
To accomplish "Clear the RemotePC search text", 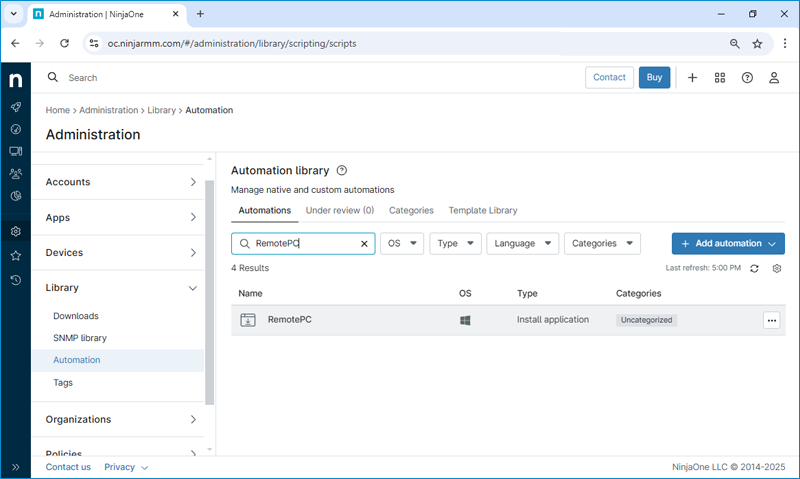I will pyautogui.click(x=364, y=243).
